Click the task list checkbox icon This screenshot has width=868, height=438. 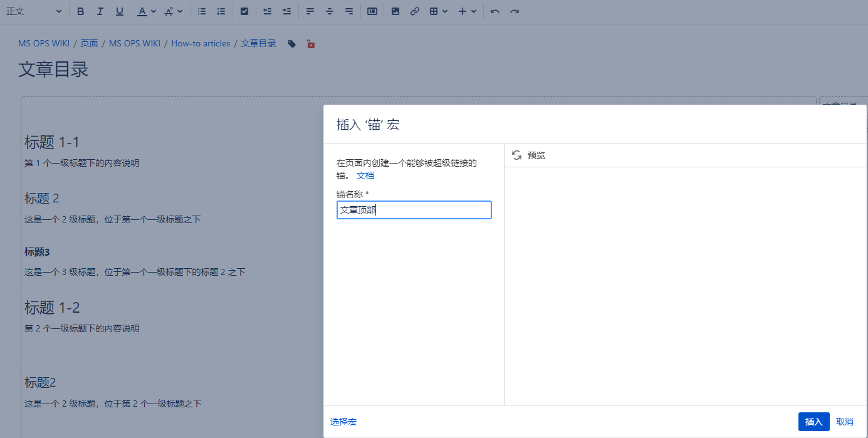tap(244, 11)
